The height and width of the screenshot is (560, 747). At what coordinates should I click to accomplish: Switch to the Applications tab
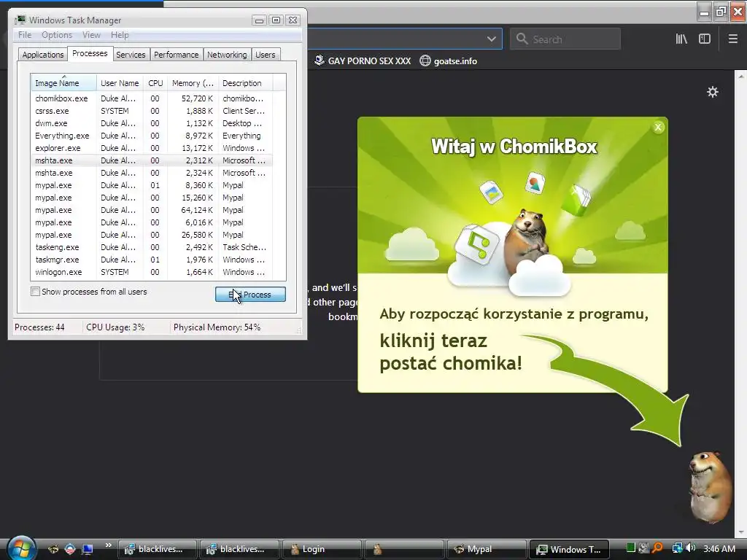pyautogui.click(x=43, y=55)
